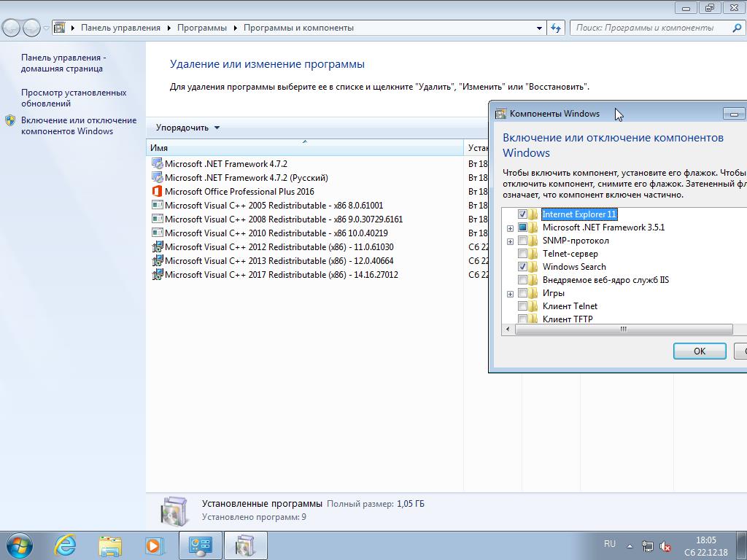Select Microsoft Visual C++ 2017 Redistributable row

pyautogui.click(x=304, y=274)
